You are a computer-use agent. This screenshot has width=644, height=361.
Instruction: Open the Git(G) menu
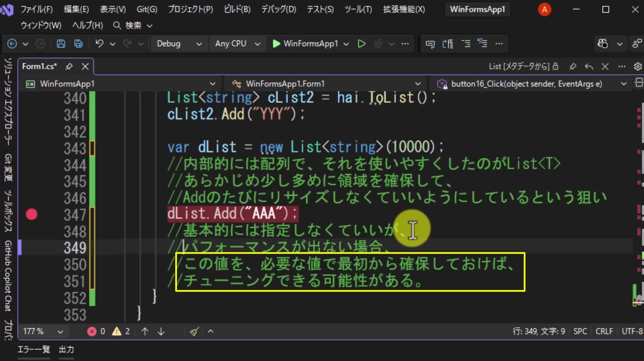147,9
